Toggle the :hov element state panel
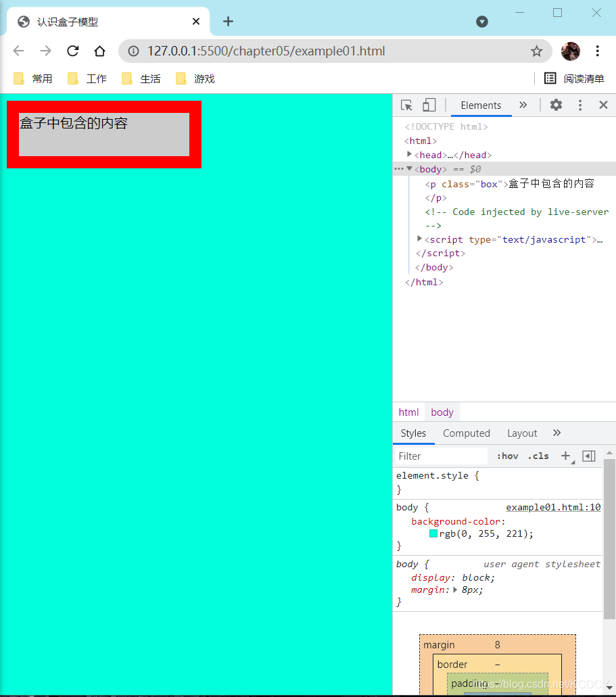The image size is (616, 697). pyautogui.click(x=508, y=456)
